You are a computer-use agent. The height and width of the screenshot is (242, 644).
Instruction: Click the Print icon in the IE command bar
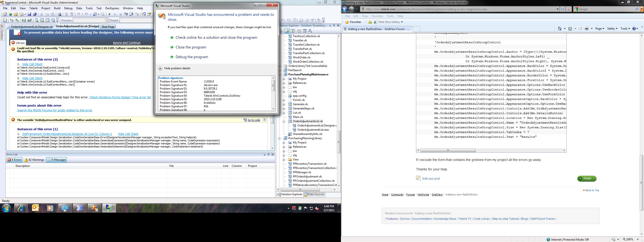click(x=587, y=29)
